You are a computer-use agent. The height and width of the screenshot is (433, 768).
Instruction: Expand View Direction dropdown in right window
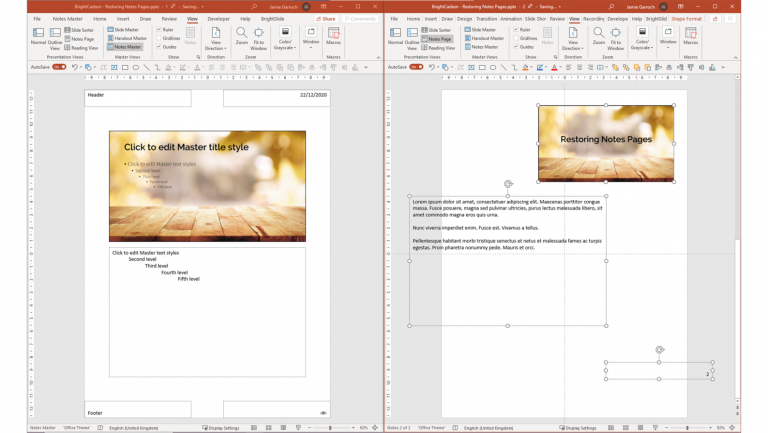(573, 39)
